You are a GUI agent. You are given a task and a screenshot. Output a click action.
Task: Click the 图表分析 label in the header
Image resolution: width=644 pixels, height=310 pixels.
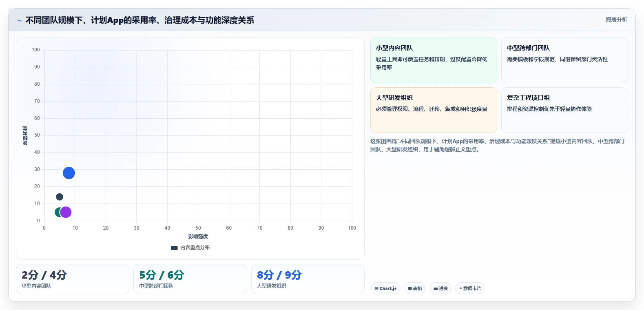coord(616,20)
